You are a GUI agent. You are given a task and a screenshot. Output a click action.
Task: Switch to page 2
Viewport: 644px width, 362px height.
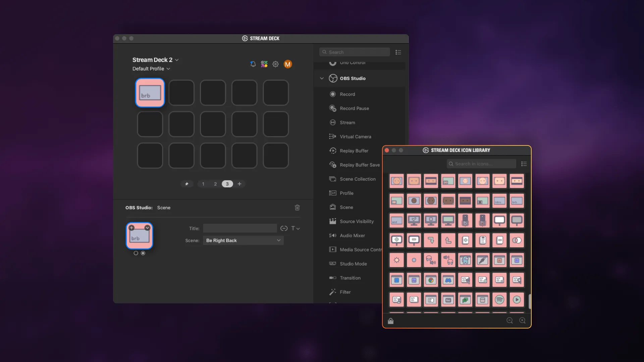pyautogui.click(x=215, y=184)
